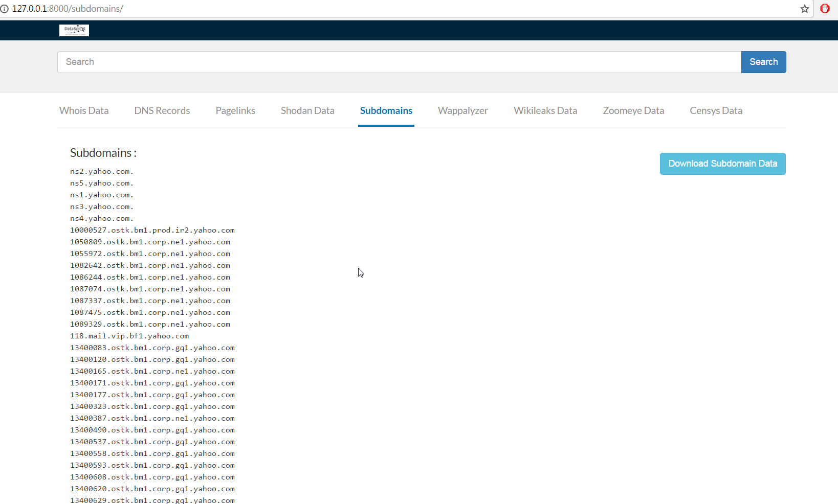Open the DNS Records tab
This screenshot has width=838, height=504.
coord(162,110)
